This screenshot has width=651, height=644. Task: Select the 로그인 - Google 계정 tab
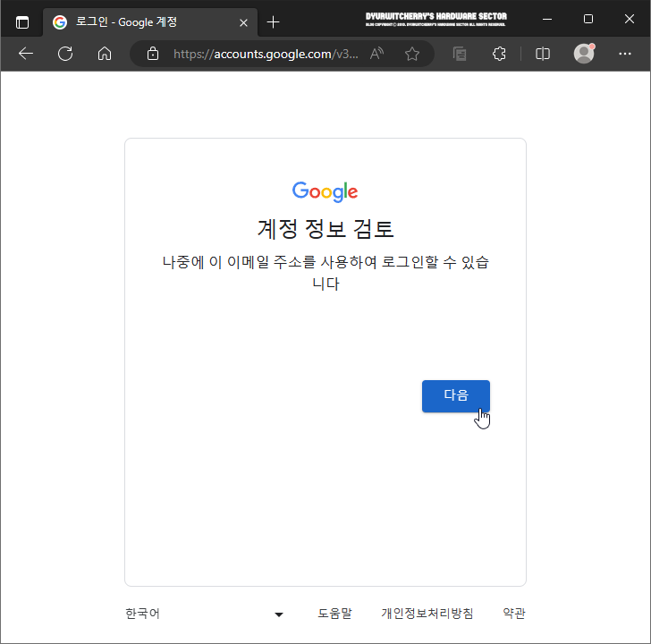(150, 22)
